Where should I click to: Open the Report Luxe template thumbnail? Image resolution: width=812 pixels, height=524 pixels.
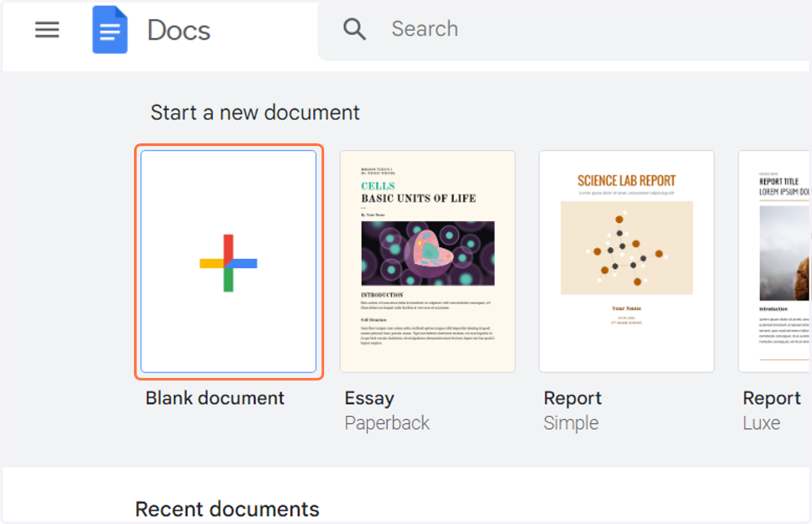(x=775, y=262)
